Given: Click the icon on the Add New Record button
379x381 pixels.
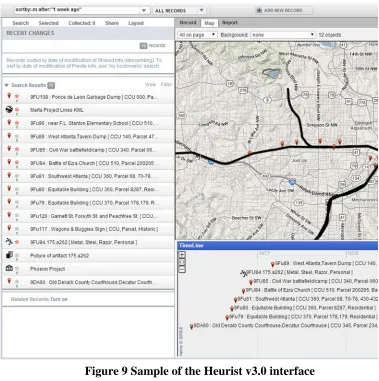Looking at the screenshot, I should [259, 10].
